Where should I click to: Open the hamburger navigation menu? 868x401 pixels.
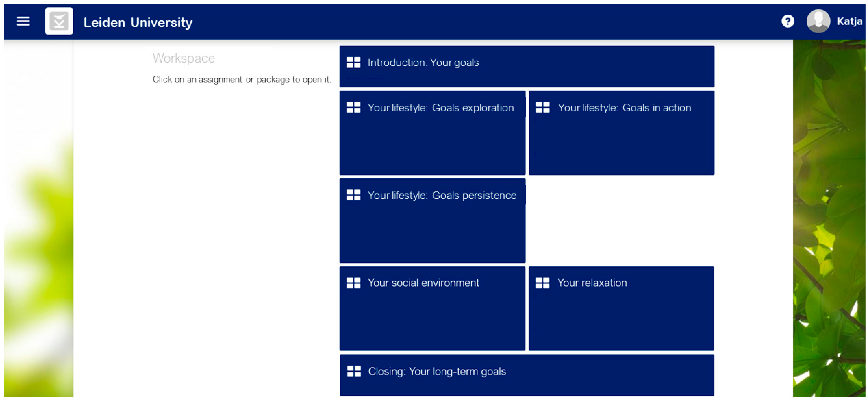[x=23, y=22]
